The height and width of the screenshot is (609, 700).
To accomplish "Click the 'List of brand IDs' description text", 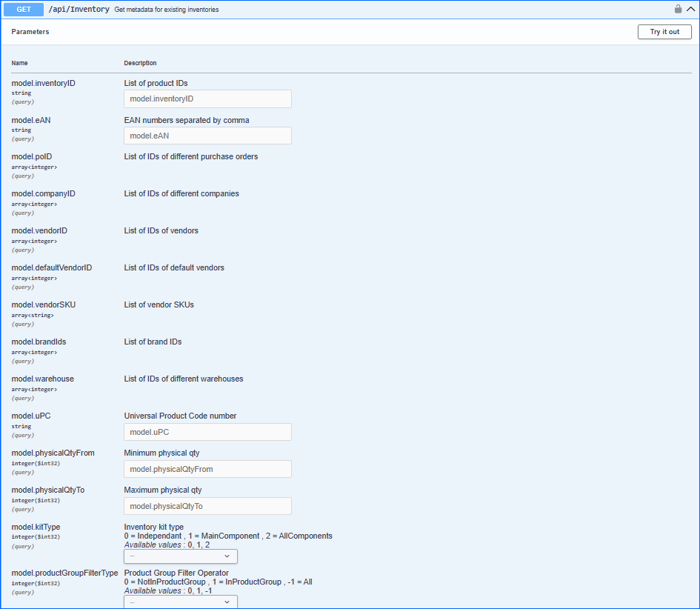I will tap(153, 342).
